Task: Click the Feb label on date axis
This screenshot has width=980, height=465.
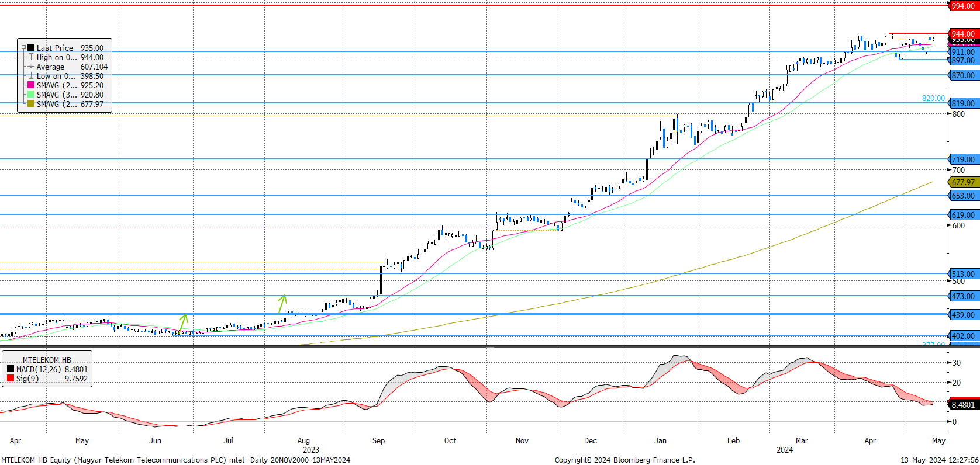Action: click(x=733, y=440)
